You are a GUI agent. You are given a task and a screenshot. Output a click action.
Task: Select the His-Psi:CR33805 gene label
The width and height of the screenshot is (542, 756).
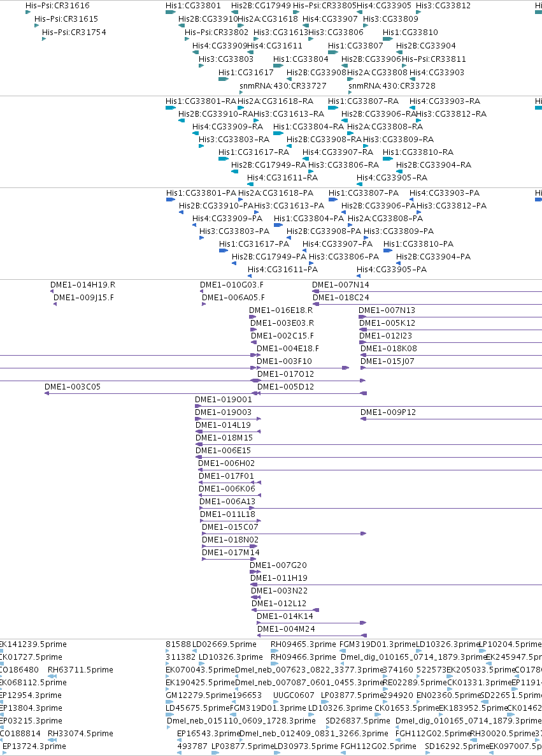point(325,6)
